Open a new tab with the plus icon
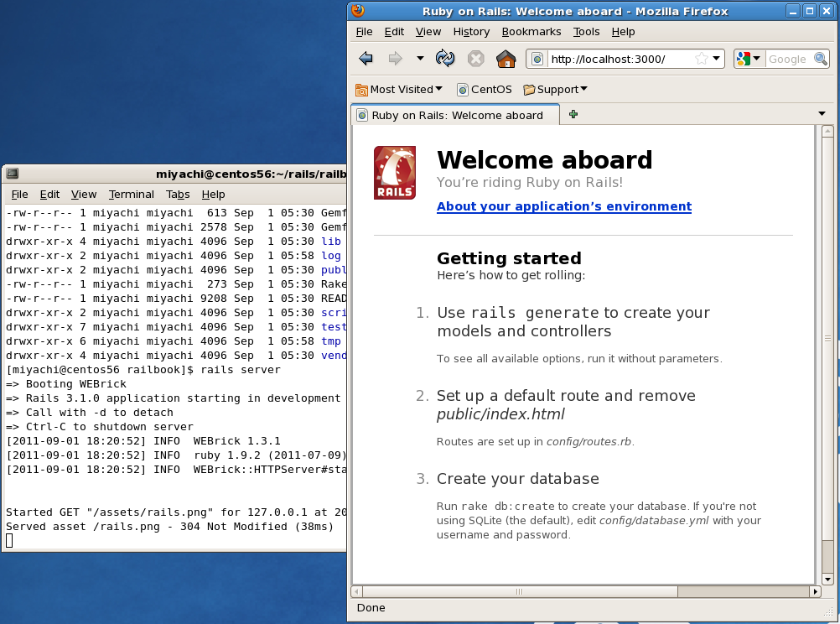 (x=573, y=114)
